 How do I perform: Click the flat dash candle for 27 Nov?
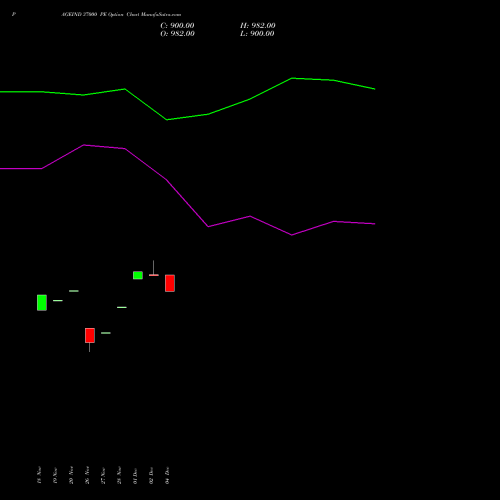106,333
